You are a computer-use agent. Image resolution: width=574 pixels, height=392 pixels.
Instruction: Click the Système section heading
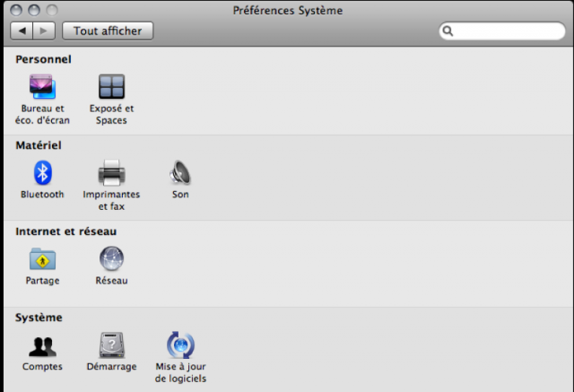pos(39,318)
